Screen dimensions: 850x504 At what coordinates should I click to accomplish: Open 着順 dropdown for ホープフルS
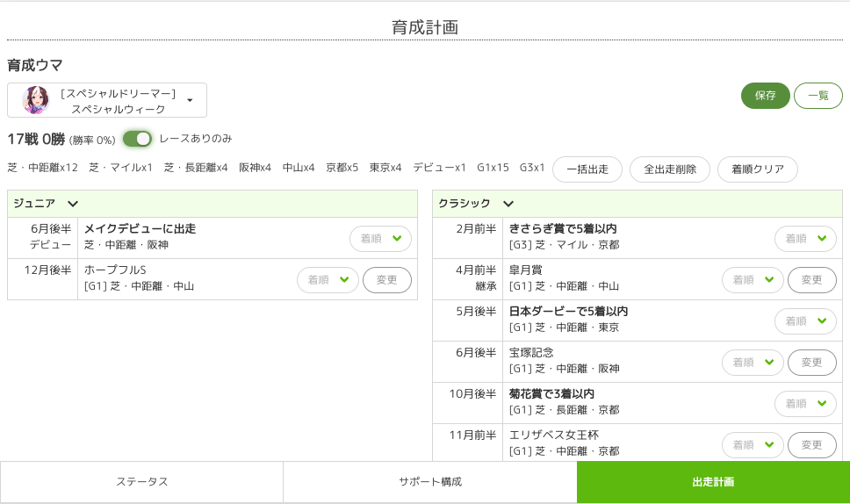click(328, 280)
